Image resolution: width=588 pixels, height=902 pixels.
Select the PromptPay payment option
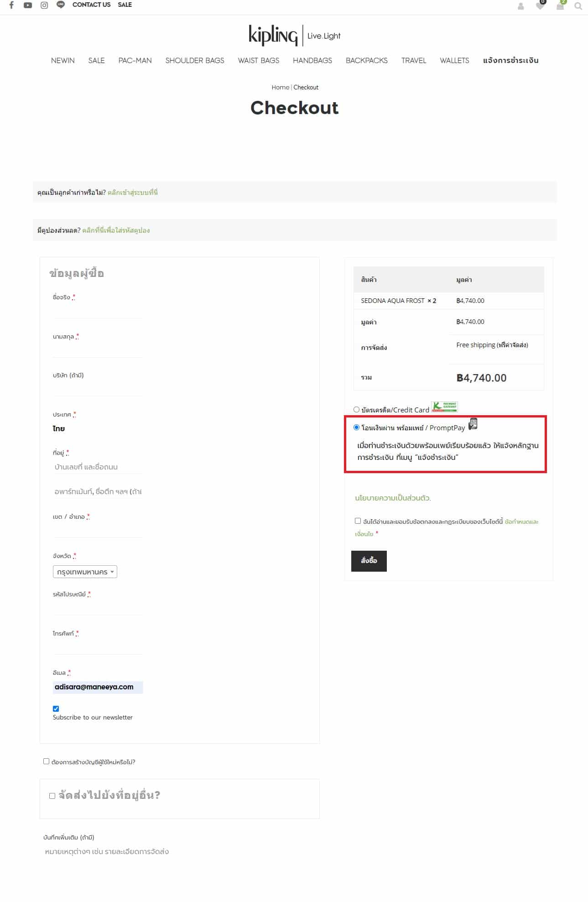pos(356,428)
